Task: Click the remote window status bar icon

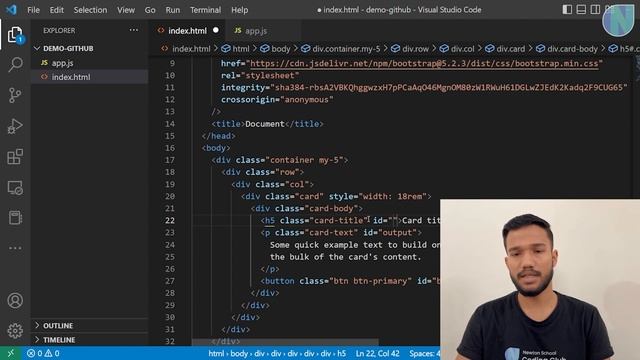Action: [11, 353]
